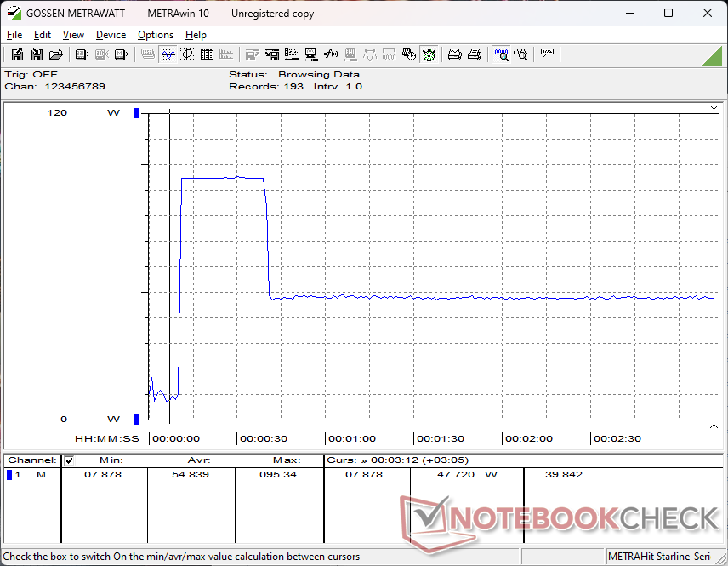The width and height of the screenshot is (728, 566).
Task: Open the Device menu
Action: [x=111, y=35]
